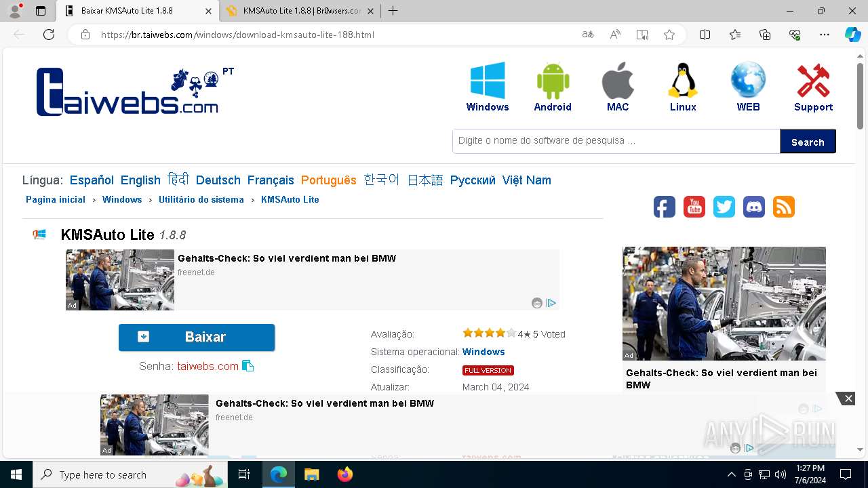
Task: Switch language to Korean (한국어)
Action: (x=381, y=180)
